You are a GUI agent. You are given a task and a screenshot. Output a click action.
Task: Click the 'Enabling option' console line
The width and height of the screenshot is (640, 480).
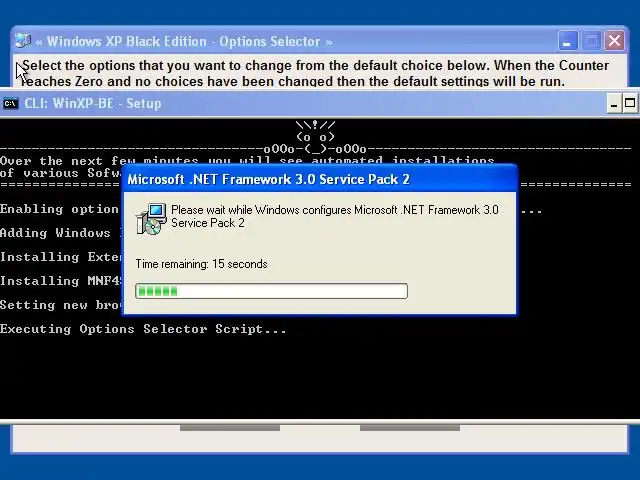pyautogui.click(x=61, y=209)
